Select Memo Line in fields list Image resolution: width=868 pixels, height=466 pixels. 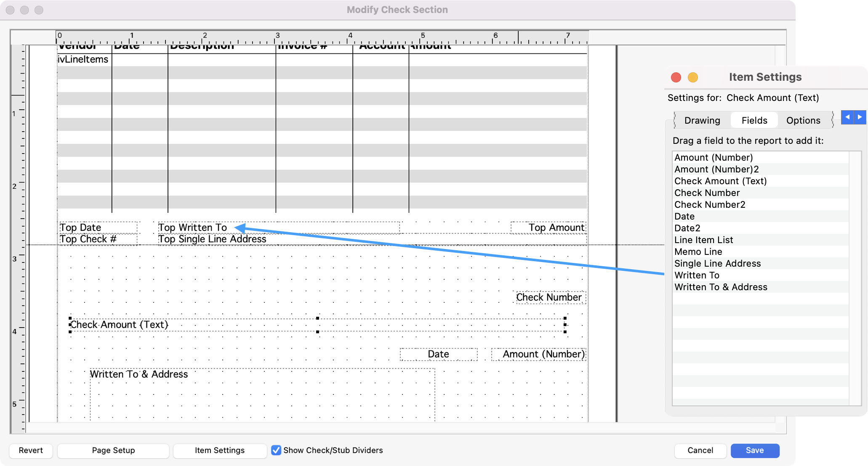coord(698,252)
